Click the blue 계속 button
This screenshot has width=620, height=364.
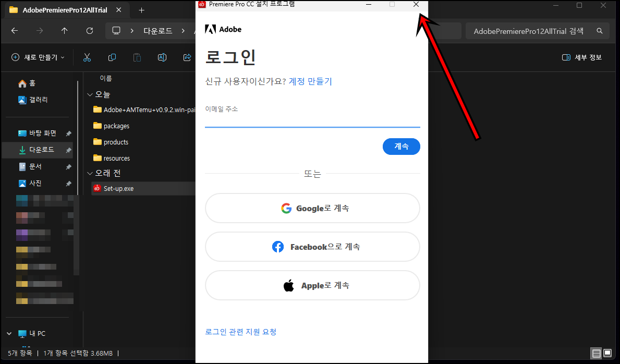402,147
